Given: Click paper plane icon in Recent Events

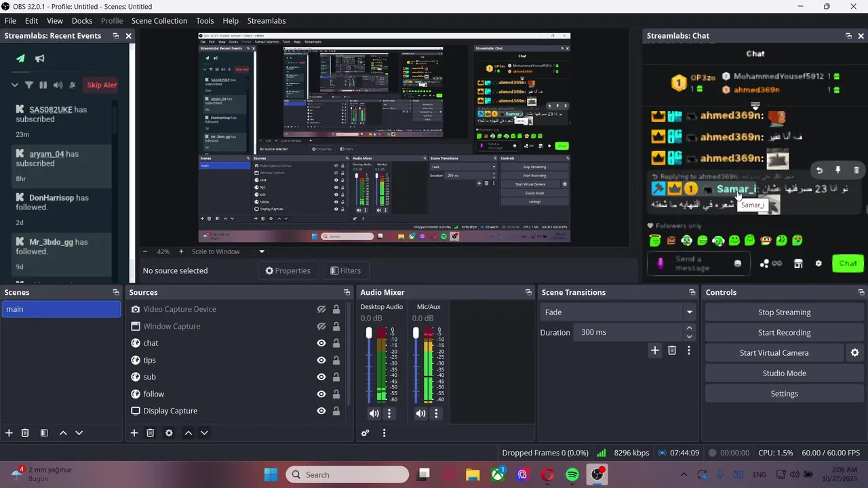Looking at the screenshot, I should coord(20,58).
